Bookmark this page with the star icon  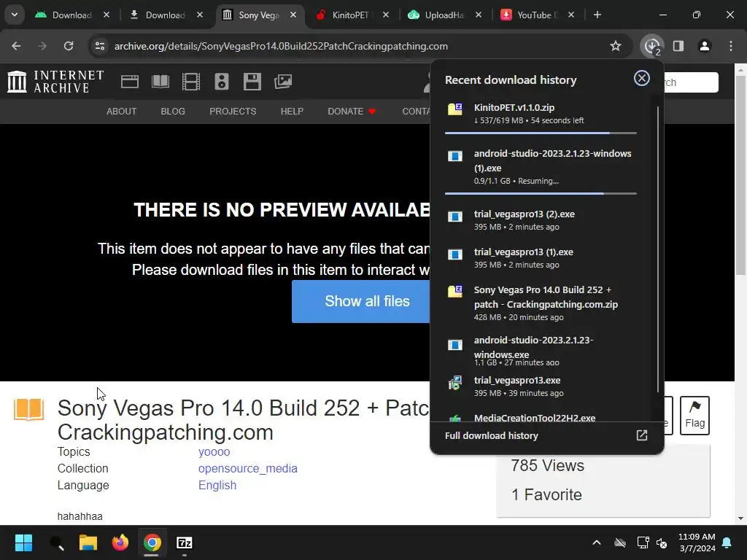[x=616, y=46]
